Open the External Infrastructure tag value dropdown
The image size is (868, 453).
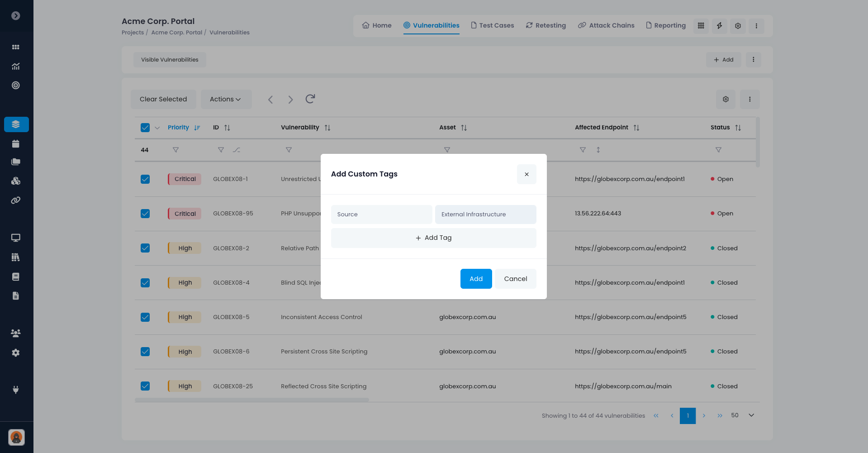pos(485,214)
